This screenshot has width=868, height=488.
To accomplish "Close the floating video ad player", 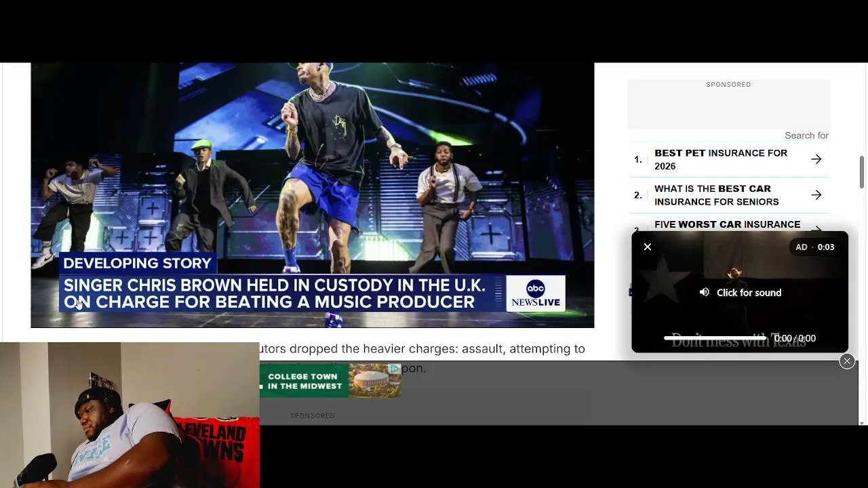I will point(648,247).
